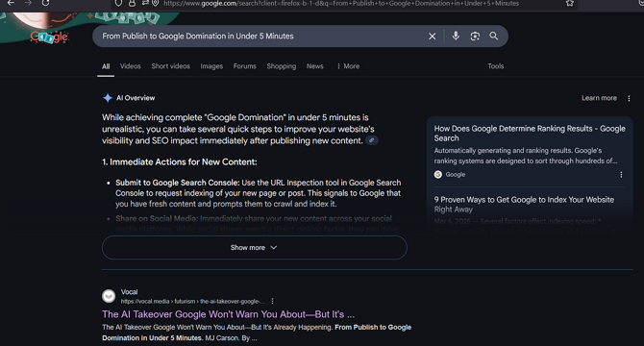Image resolution: width=644 pixels, height=346 pixels.
Task: Switch to the Images tab
Action: click(x=211, y=66)
